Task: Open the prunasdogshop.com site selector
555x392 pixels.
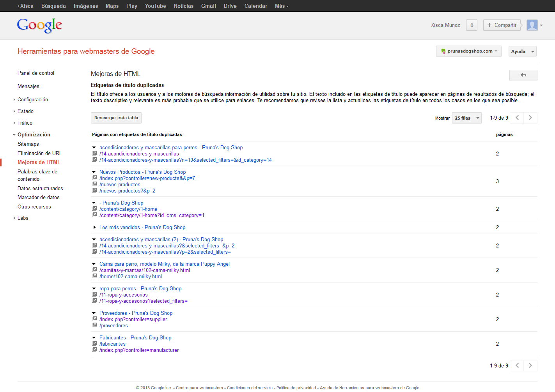Action: [468, 51]
